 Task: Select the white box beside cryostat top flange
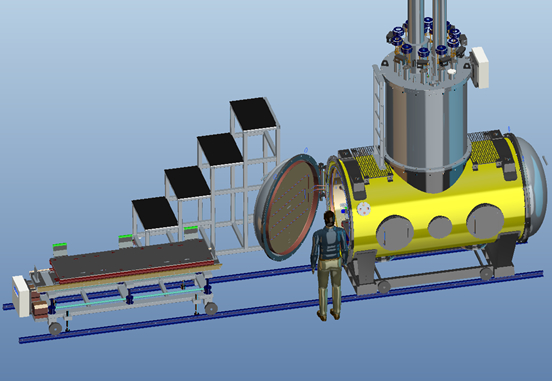(480, 67)
